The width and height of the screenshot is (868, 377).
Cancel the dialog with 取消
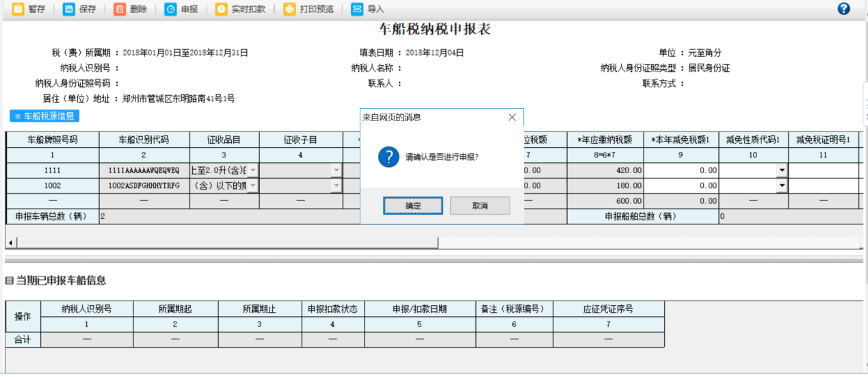click(x=480, y=206)
